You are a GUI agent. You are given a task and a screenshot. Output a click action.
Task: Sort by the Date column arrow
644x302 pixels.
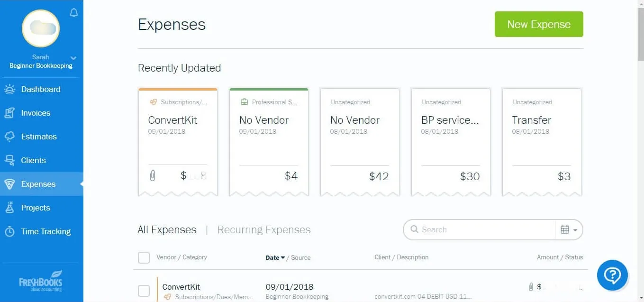pos(283,258)
